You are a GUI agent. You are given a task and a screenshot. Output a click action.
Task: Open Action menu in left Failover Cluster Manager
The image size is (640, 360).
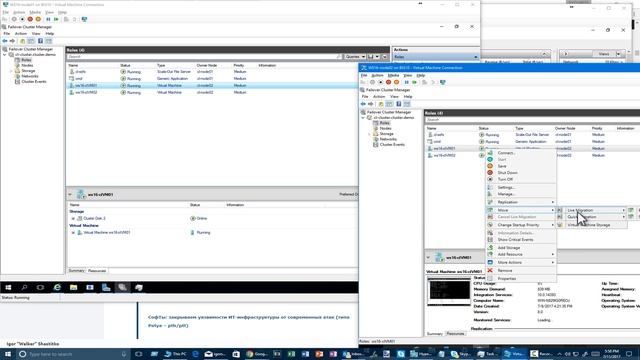point(20,33)
